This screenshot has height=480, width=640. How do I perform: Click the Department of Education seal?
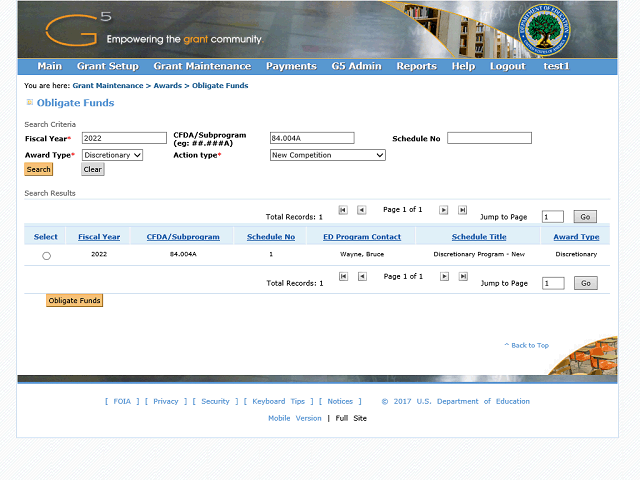tap(544, 30)
